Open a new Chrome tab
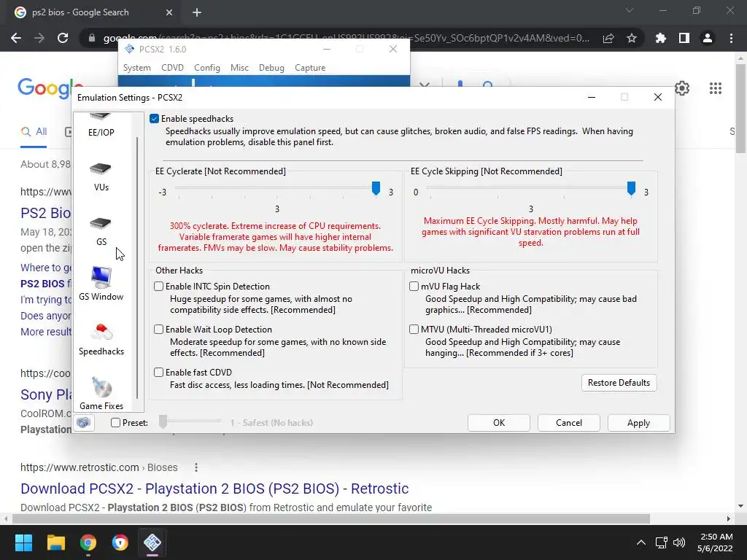Image resolution: width=747 pixels, height=560 pixels. point(197,12)
